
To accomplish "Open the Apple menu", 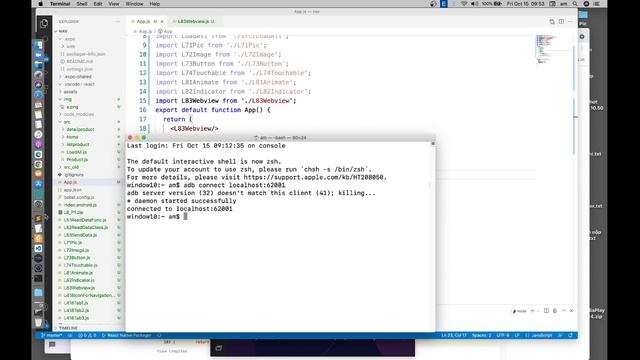I will 40,4.
